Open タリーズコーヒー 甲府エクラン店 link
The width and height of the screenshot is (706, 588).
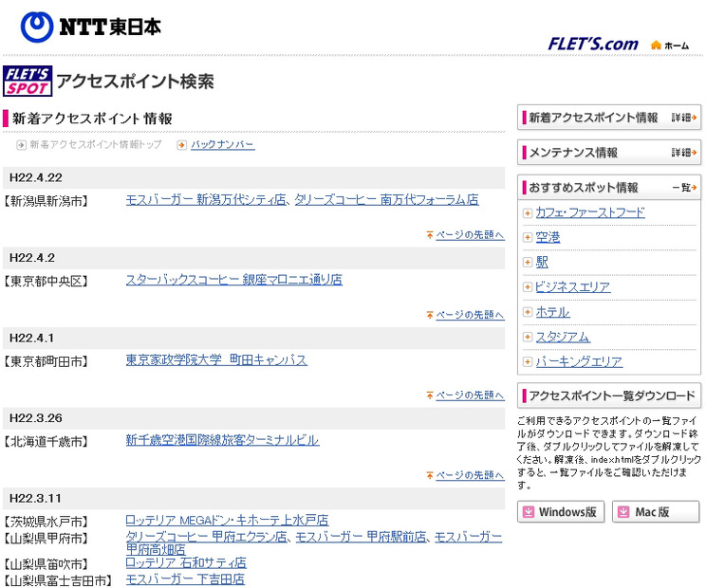tap(206, 537)
